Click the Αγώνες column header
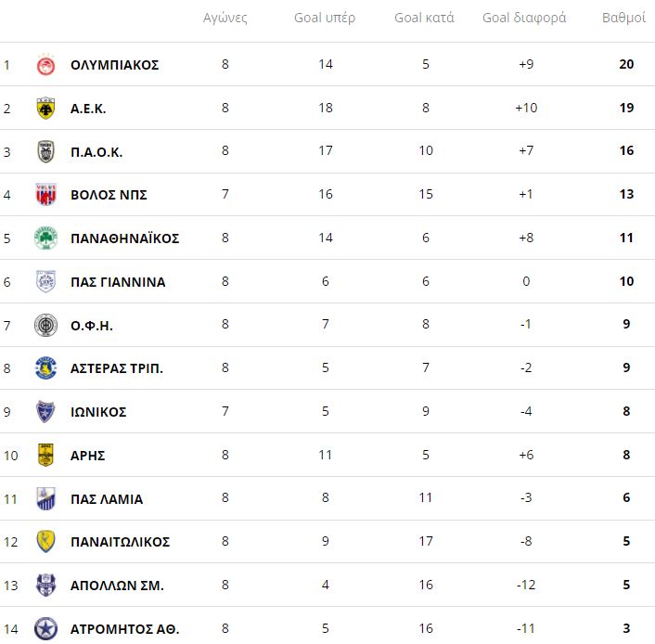The image size is (655, 644). 225,18
